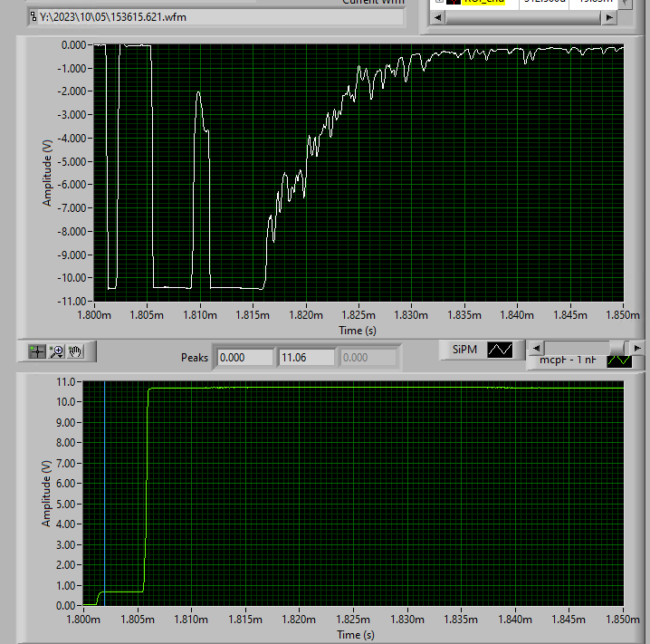
Task: Click the SiPM plot legend line sample
Action: [x=500, y=350]
